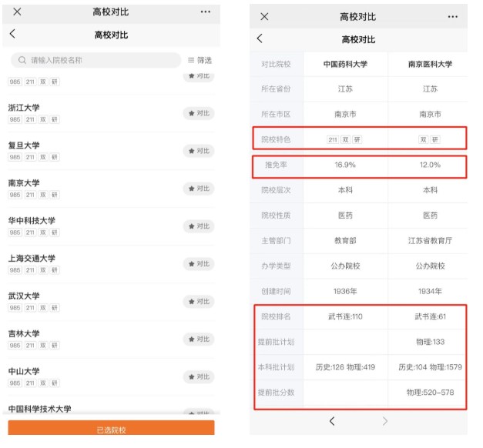Click the 主管部门 row label

coord(276,240)
